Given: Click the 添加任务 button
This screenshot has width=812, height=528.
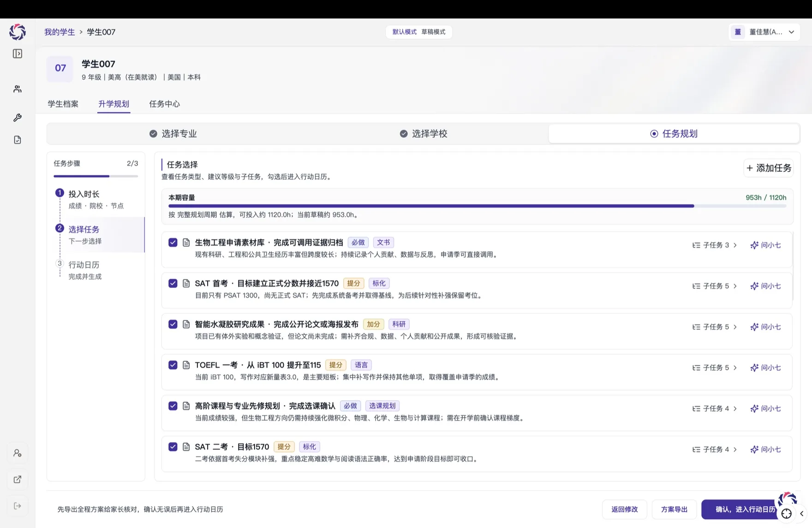Looking at the screenshot, I should pos(769,168).
